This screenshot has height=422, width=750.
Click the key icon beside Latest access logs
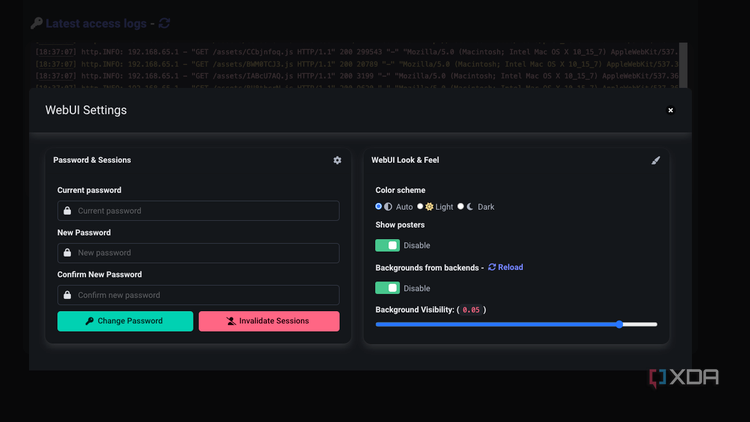coord(36,23)
